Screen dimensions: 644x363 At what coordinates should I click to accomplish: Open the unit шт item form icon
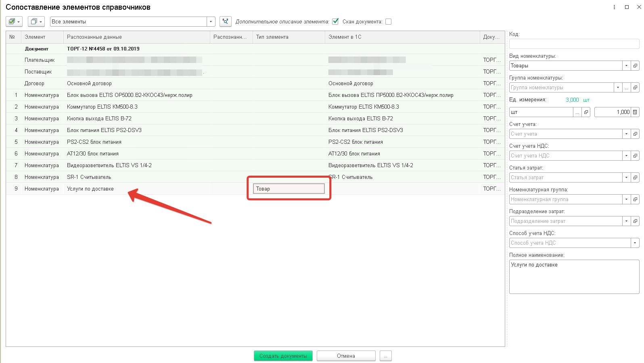[x=586, y=112]
